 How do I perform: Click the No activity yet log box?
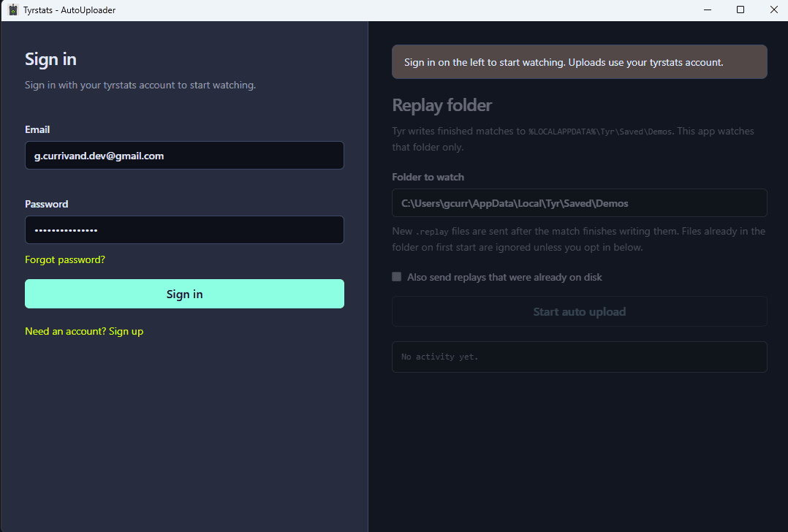point(580,357)
